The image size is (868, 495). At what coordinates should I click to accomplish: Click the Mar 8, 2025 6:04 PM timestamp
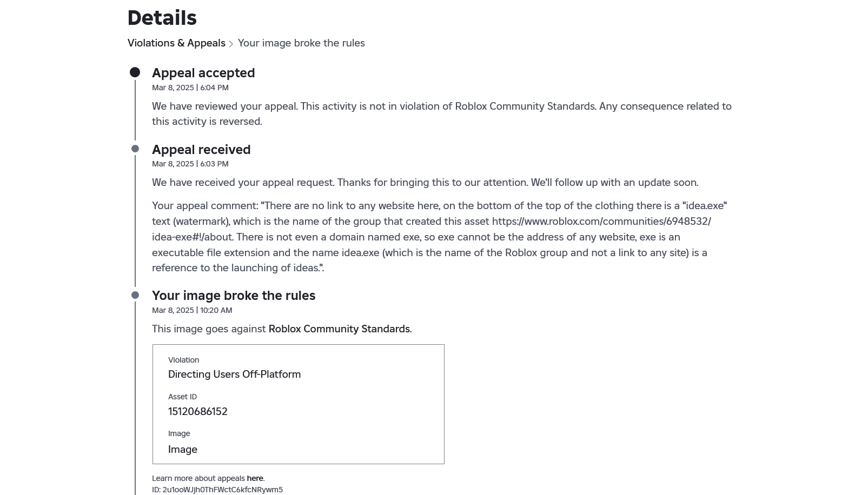190,88
